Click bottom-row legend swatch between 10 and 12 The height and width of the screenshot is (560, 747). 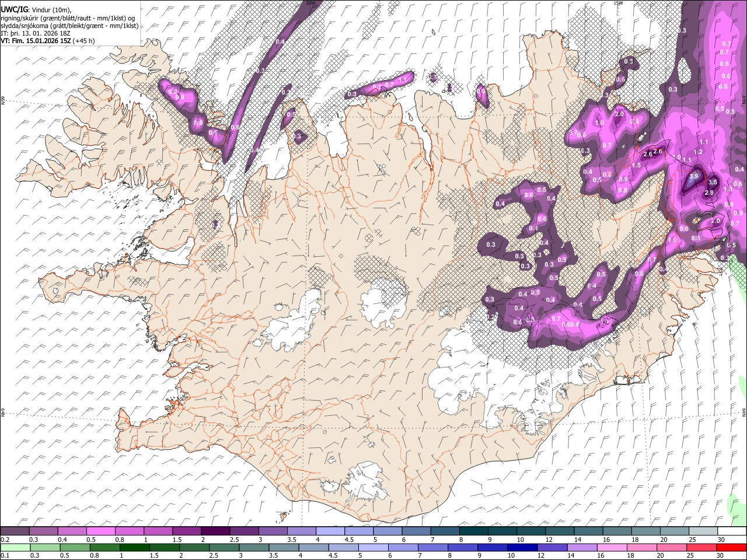pos(523,547)
